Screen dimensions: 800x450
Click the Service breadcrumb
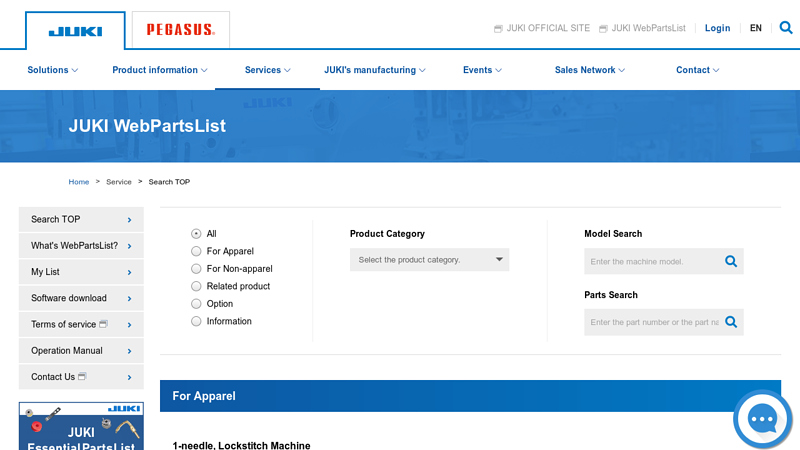tap(118, 182)
